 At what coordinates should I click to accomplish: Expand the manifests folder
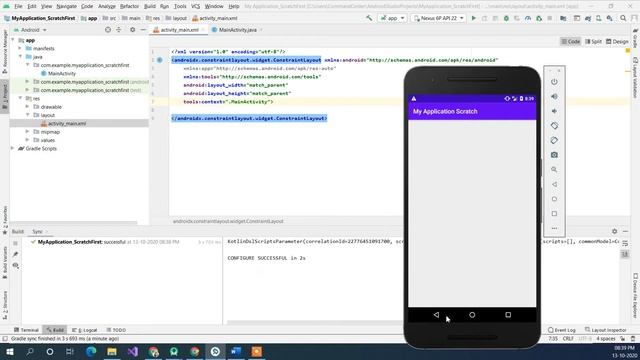tap(20, 48)
